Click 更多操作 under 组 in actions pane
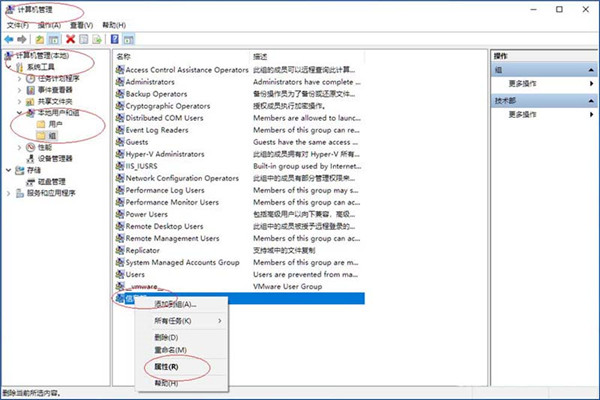This screenshot has height=400, width=600. pyautogui.click(x=526, y=85)
